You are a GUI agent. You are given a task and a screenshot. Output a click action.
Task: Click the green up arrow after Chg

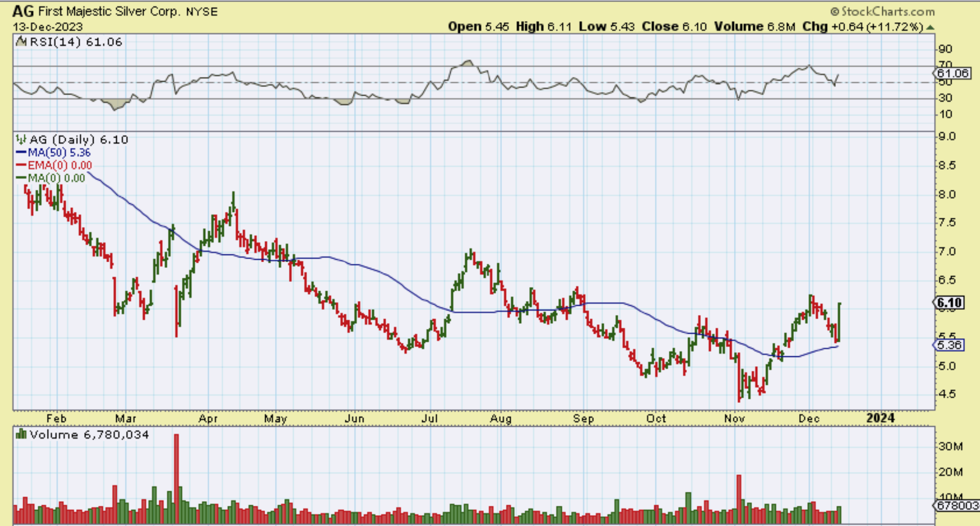930,27
